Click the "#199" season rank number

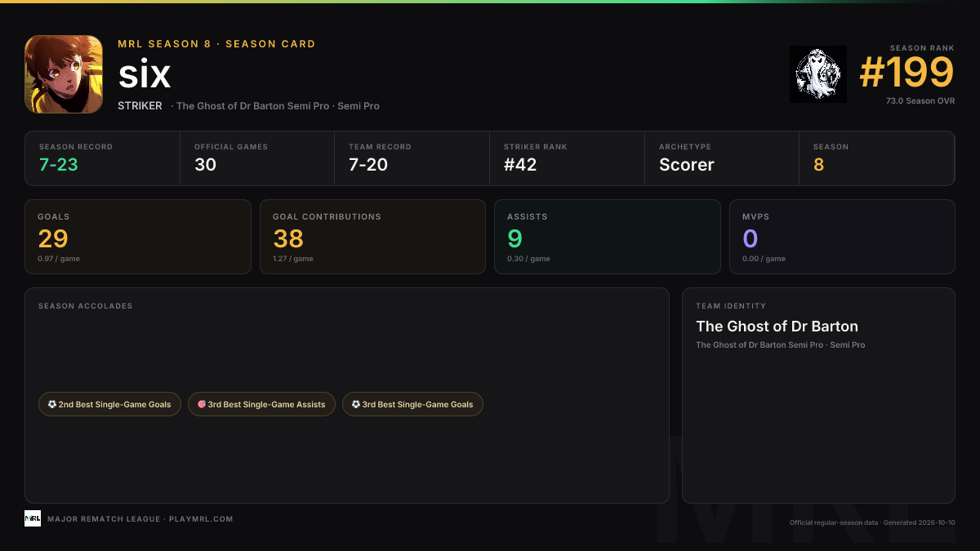click(906, 73)
